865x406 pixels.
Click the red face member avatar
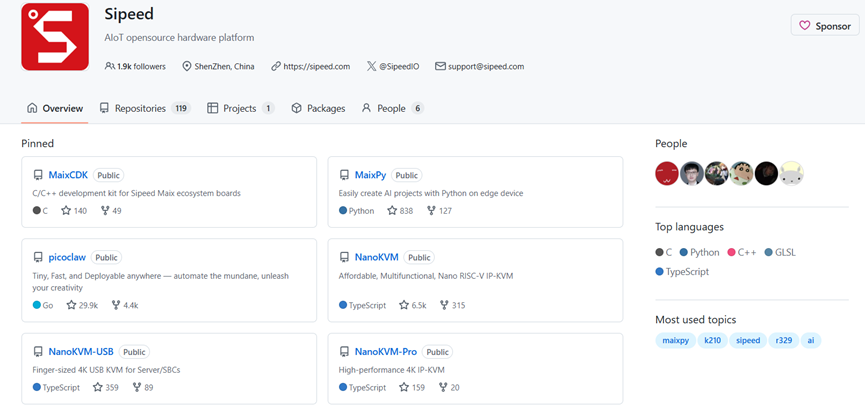(667, 173)
